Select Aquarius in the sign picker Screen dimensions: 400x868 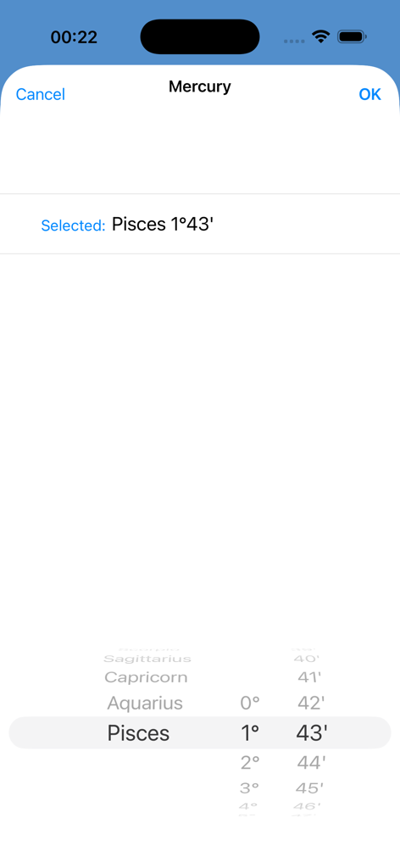click(x=145, y=703)
